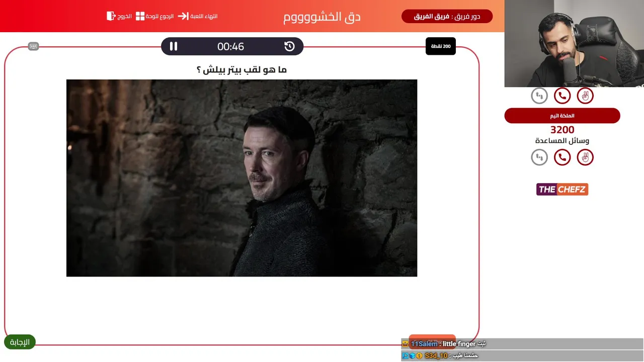Use swap lifeline under وسائل المساعدة

click(539, 157)
